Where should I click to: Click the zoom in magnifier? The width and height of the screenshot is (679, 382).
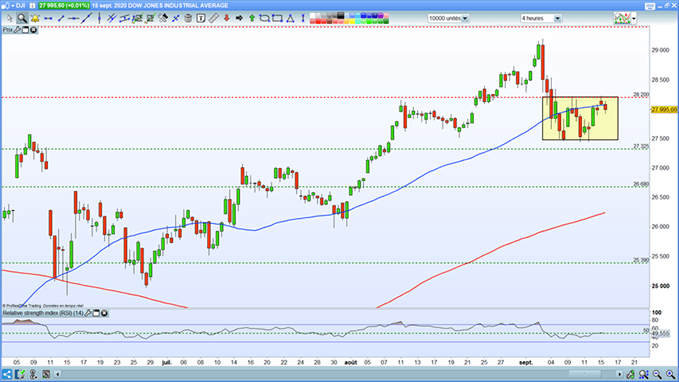(670, 374)
